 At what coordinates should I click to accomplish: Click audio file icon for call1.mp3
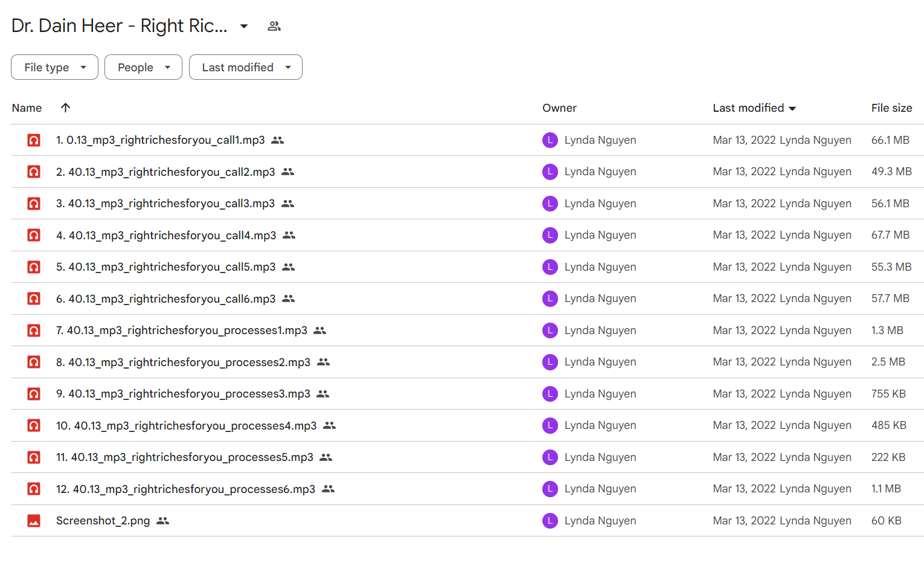(x=34, y=140)
